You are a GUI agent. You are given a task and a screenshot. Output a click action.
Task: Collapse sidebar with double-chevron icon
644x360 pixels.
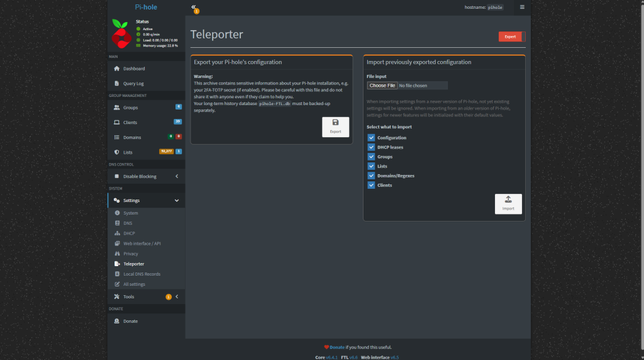click(x=194, y=8)
